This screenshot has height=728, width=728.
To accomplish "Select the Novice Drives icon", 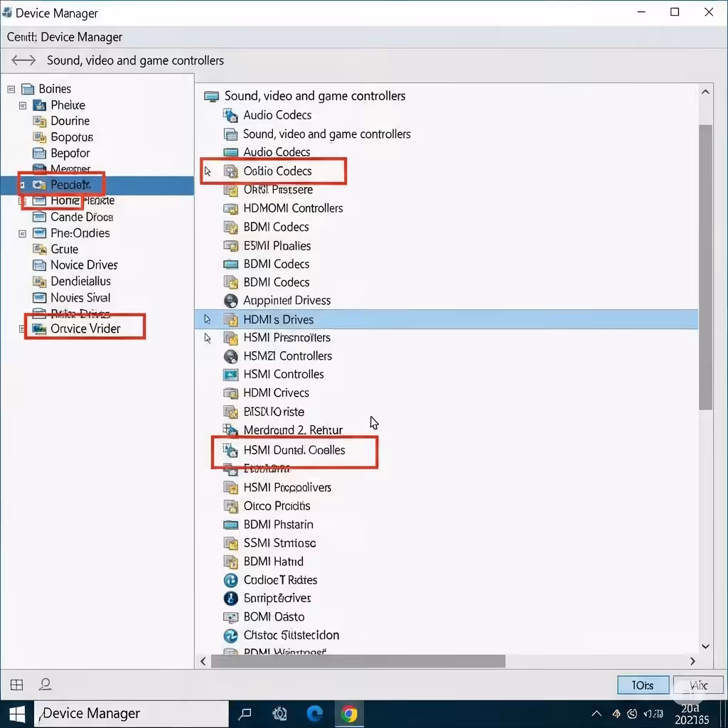I will coord(40,265).
